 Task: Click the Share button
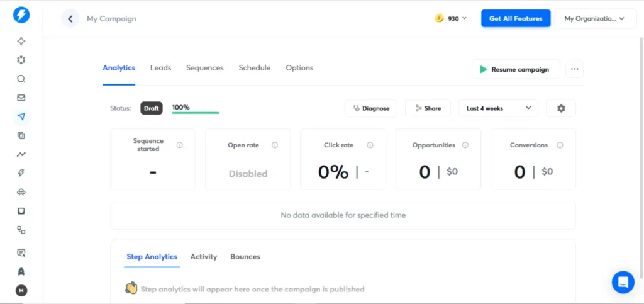click(x=428, y=108)
